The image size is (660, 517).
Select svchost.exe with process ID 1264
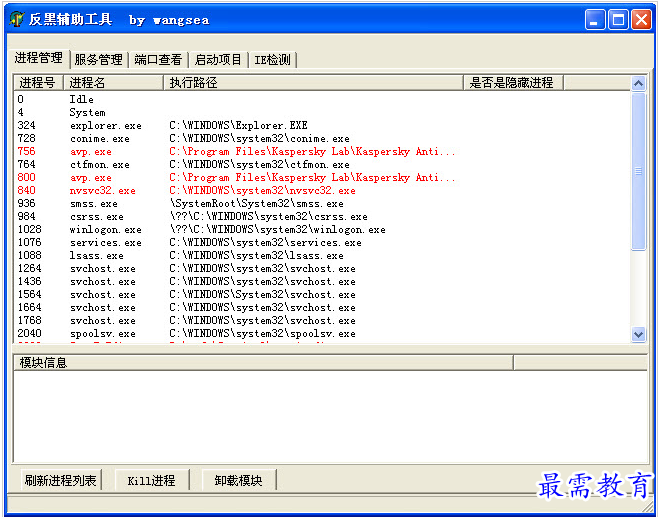(322, 269)
